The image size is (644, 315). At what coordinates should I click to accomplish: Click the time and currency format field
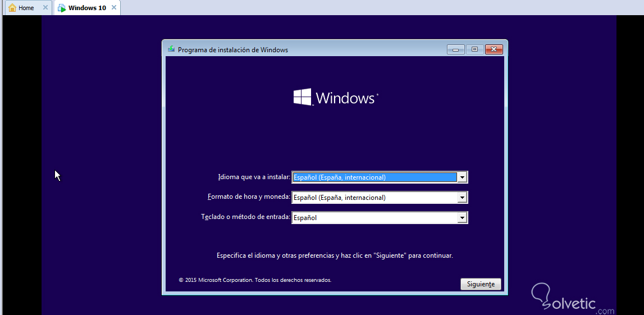380,198
